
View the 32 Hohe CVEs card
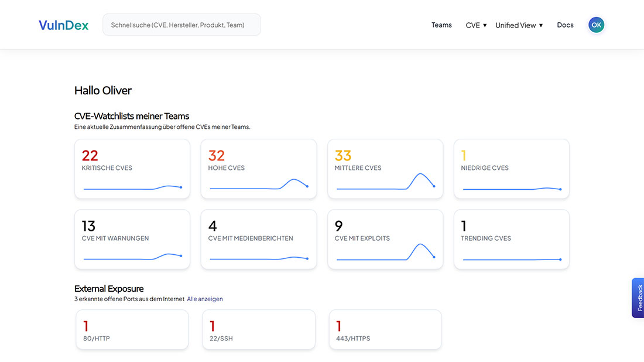pyautogui.click(x=258, y=168)
